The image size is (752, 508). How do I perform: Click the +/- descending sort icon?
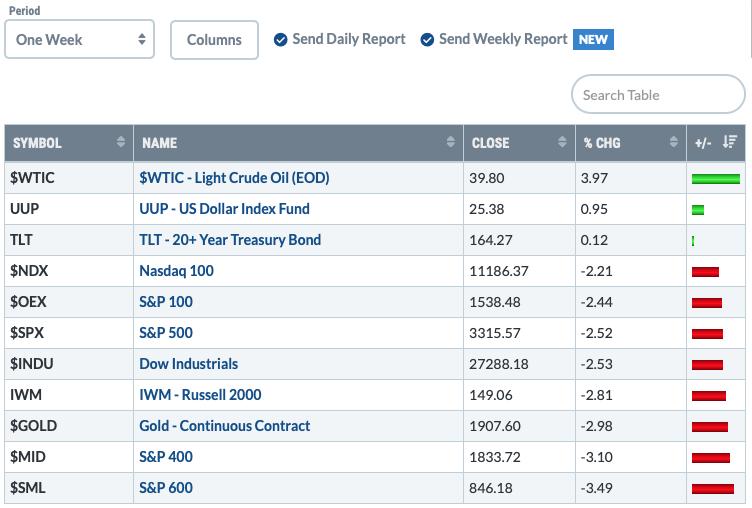730,142
